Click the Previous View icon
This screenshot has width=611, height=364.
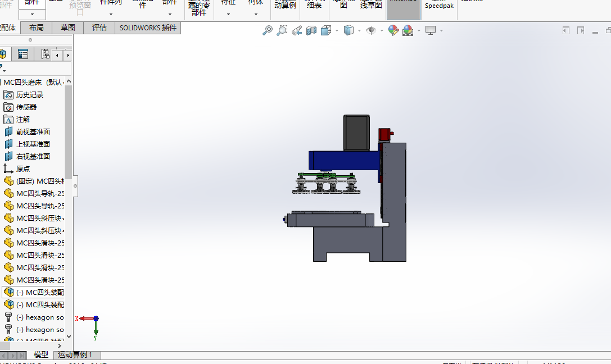click(297, 30)
